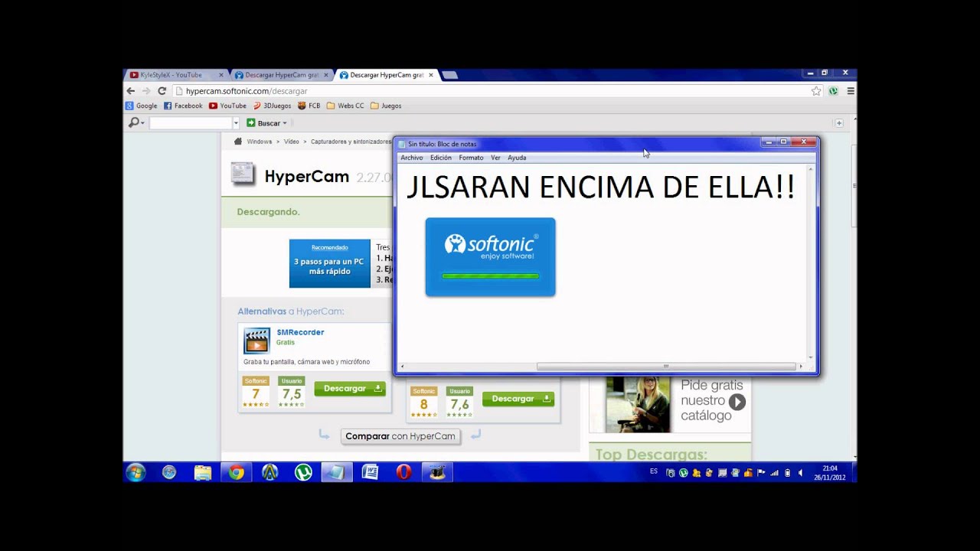
Task: Open a new Chrome tab
Action: [450, 75]
